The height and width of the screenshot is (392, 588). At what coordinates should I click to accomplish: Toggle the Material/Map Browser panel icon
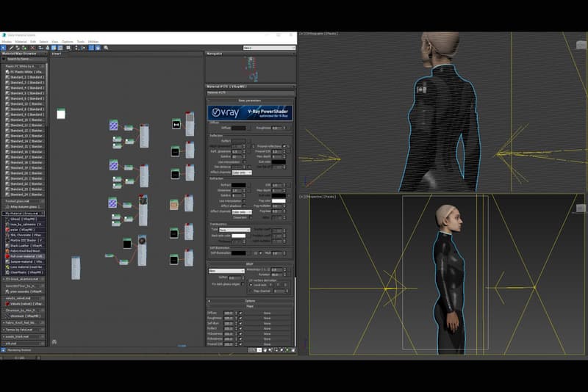pos(90,48)
